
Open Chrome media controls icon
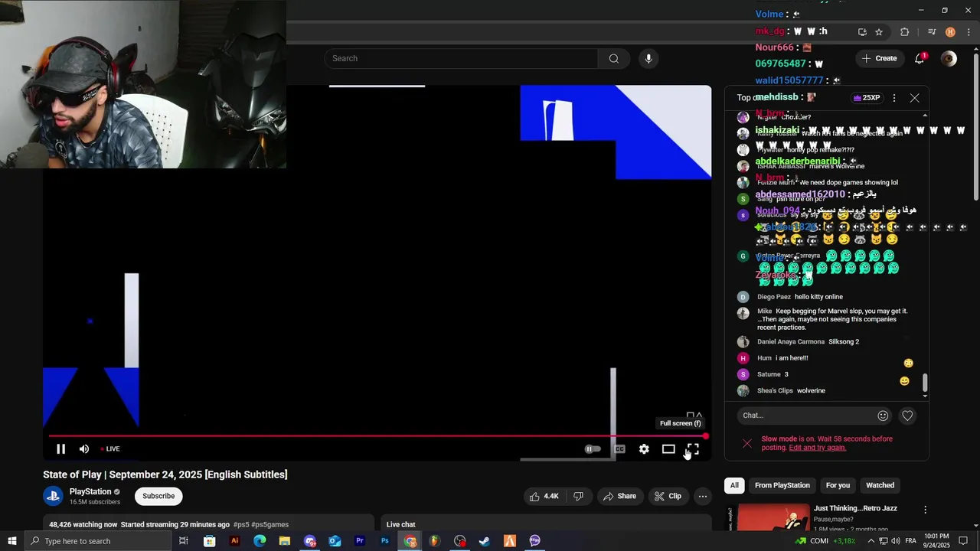click(932, 32)
